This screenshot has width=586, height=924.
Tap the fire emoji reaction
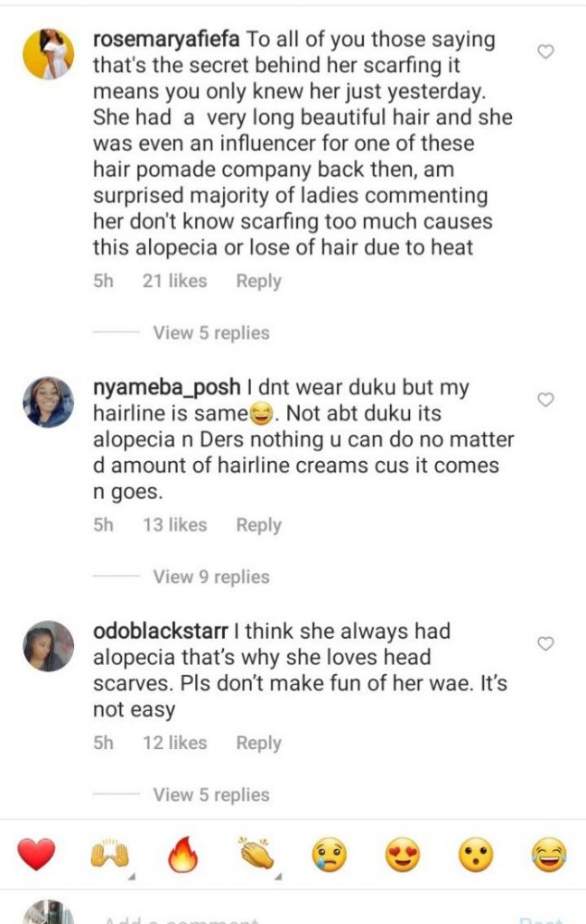tap(182, 854)
